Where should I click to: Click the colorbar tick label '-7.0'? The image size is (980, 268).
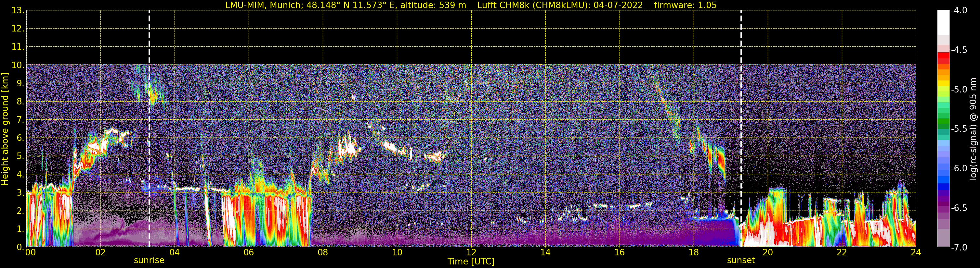[959, 248]
